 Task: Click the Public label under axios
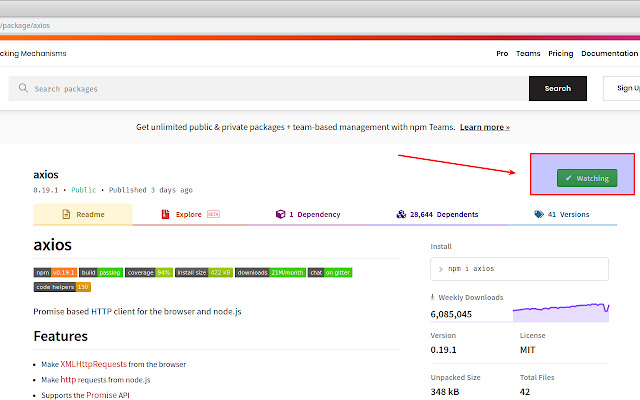[x=83, y=190]
